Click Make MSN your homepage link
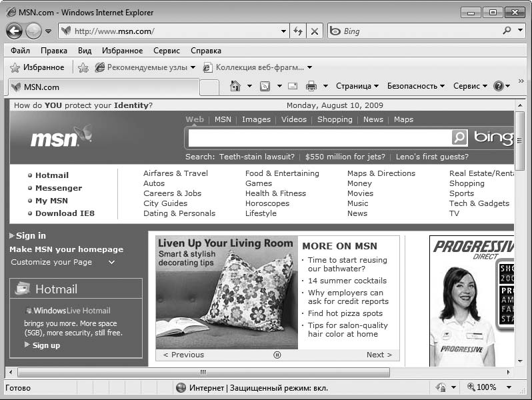Viewport: 532px width, 400px height. pos(66,249)
